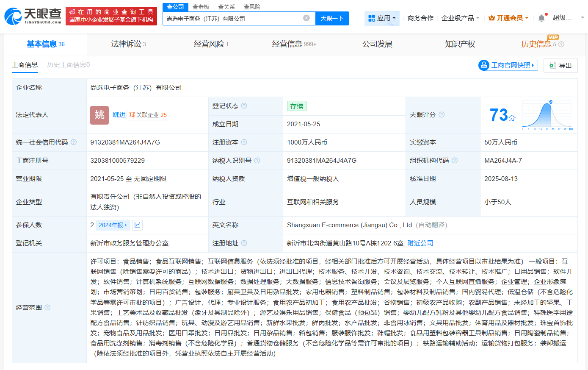
Task: Clear the search box with the X icon
Action: tap(307, 18)
